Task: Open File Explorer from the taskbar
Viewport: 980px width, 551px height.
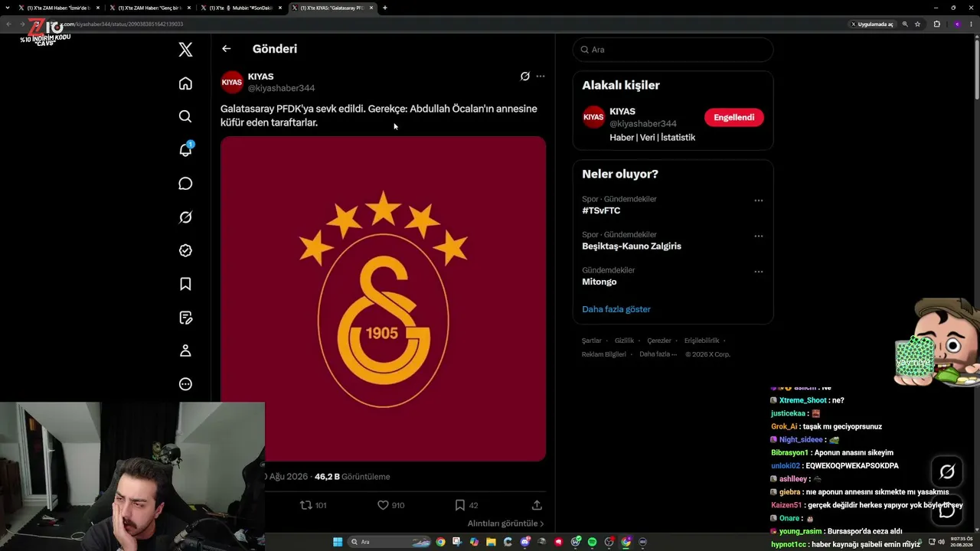Action: click(491, 542)
